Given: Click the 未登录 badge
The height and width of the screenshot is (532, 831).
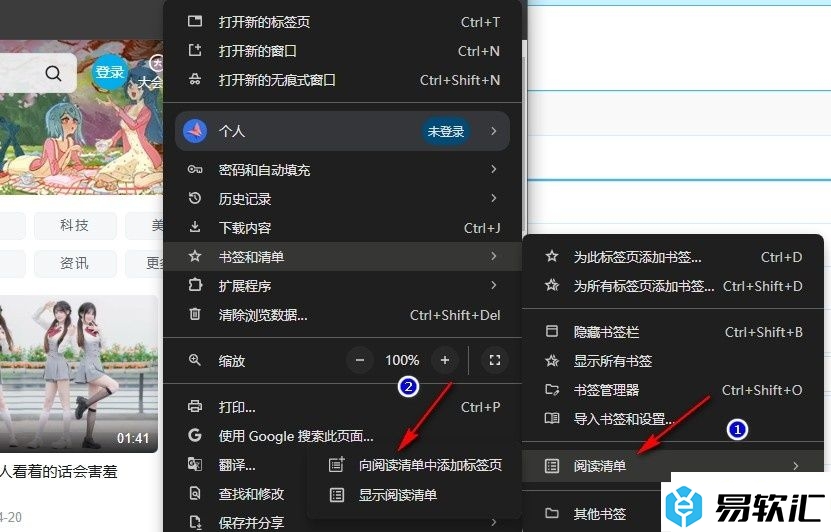Looking at the screenshot, I should (x=446, y=131).
